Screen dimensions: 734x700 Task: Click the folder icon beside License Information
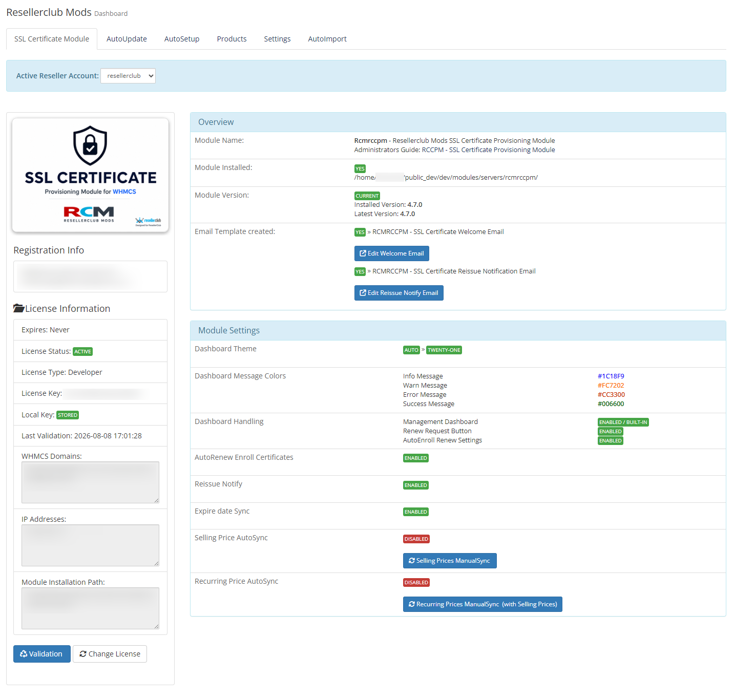point(19,308)
